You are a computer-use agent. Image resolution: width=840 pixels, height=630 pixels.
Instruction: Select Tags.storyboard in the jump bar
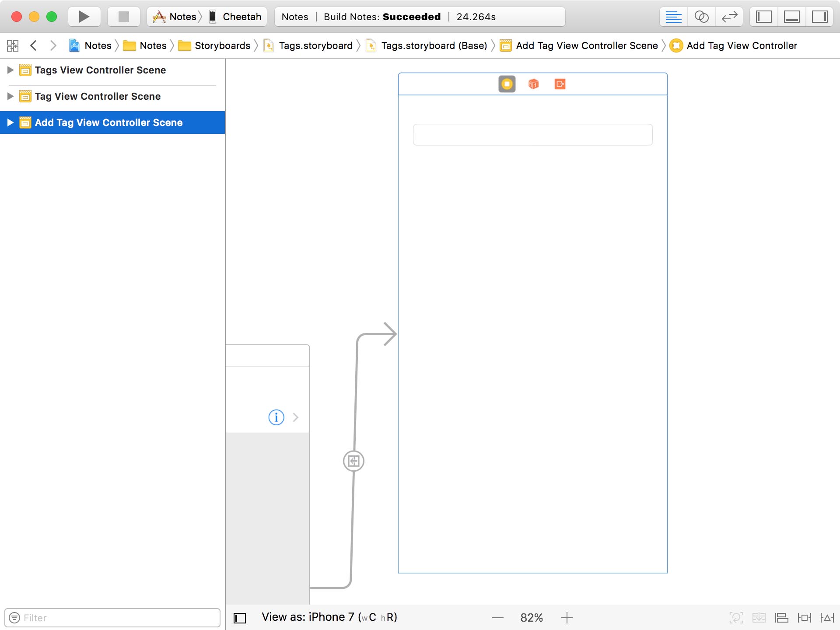pos(314,45)
